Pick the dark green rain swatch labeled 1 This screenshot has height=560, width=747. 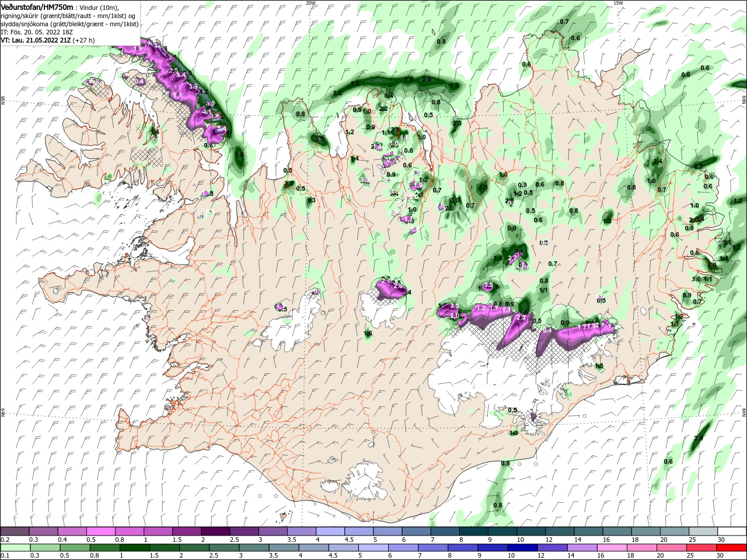point(134,548)
